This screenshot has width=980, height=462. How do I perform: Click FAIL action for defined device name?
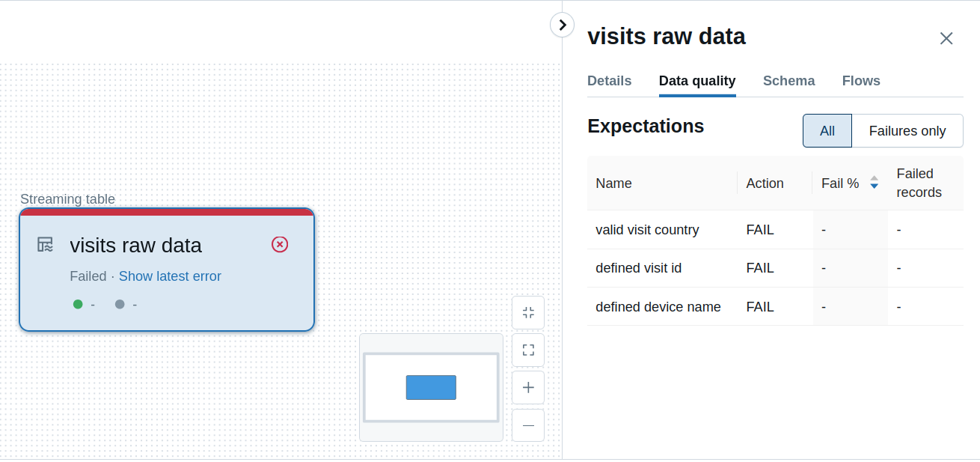760,307
